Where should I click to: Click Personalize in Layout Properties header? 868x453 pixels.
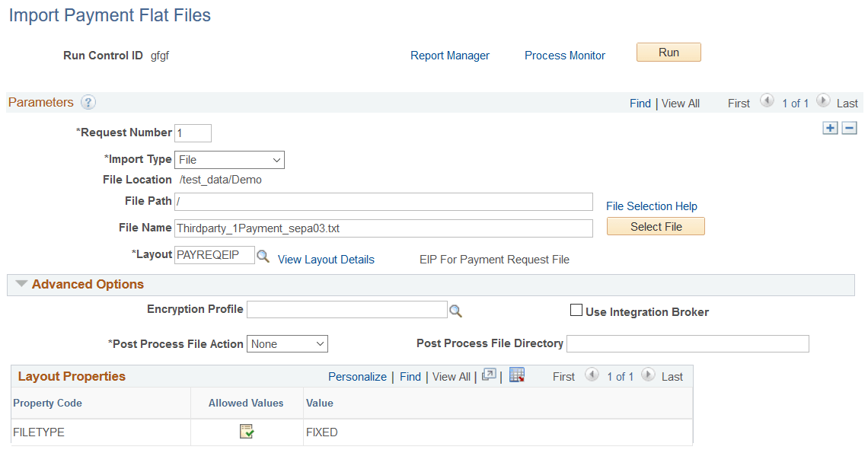coord(357,375)
